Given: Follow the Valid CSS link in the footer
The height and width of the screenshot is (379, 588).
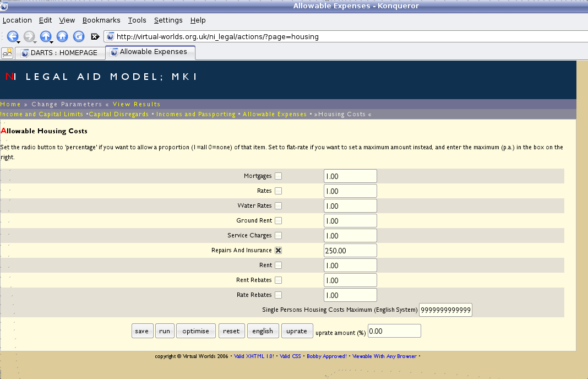Looking at the screenshot, I should pos(290,356).
